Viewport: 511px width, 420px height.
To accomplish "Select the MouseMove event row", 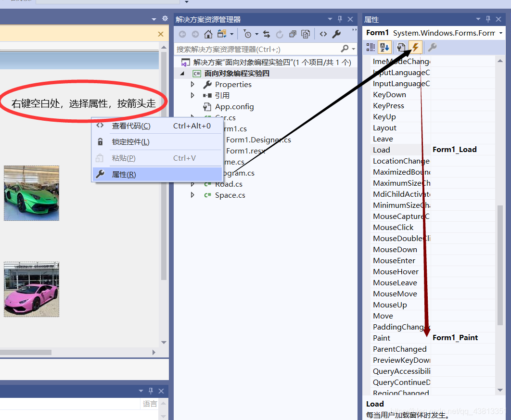I will 433,294.
